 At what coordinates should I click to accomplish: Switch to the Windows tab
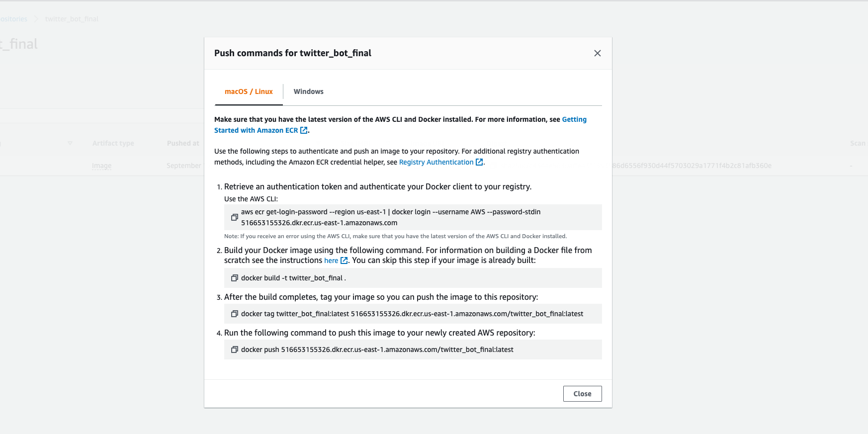pyautogui.click(x=308, y=91)
